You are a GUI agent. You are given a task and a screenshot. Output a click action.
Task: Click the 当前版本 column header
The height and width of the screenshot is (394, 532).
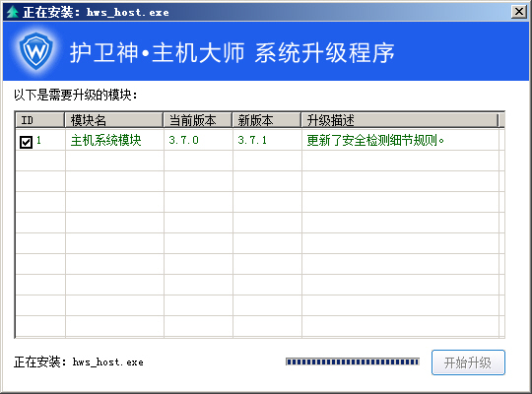point(198,120)
